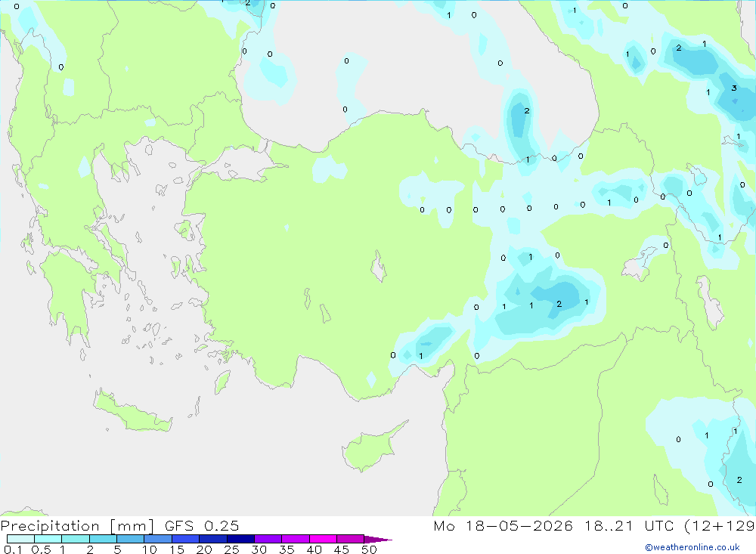756x554 pixels.
Task: Click the '40' legend scale label
Action: [x=314, y=549]
